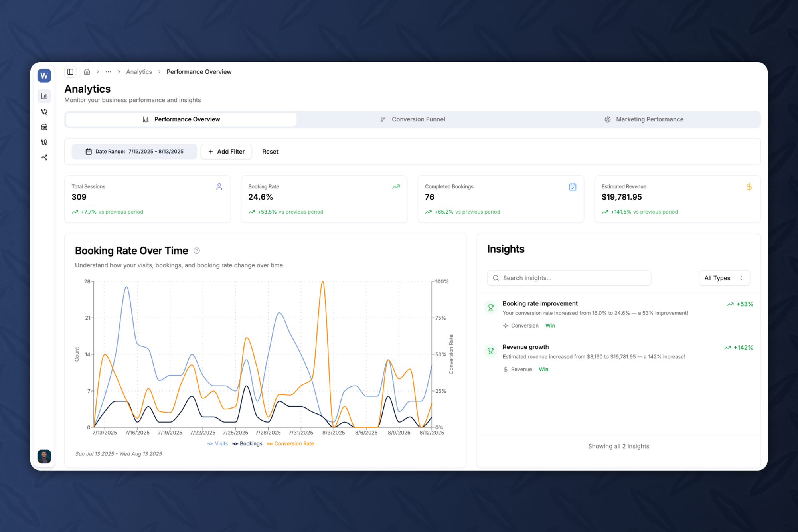The width and height of the screenshot is (798, 532).
Task: Expand the breadcrumb ellipsis menu
Action: point(108,72)
